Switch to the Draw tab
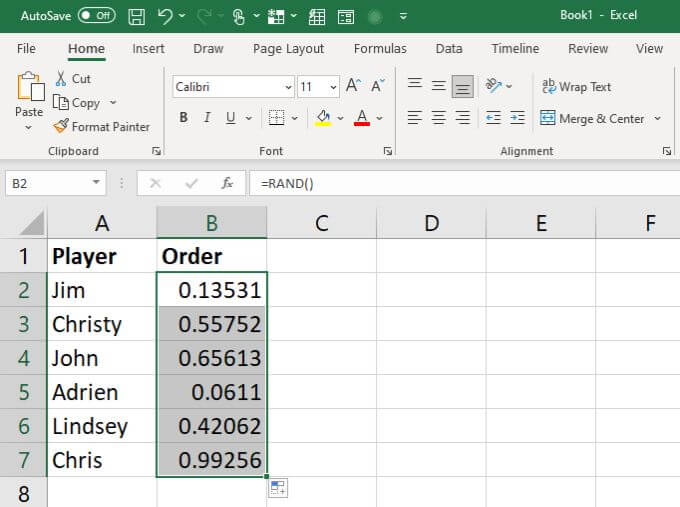Screen dimensions: 680x507 click(x=208, y=49)
